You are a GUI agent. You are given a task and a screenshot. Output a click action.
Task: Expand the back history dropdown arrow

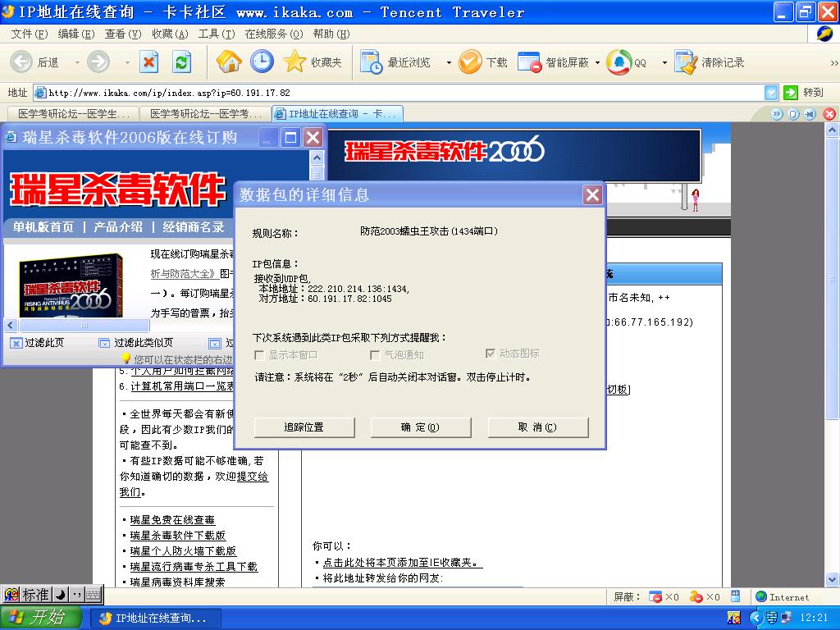(77, 62)
